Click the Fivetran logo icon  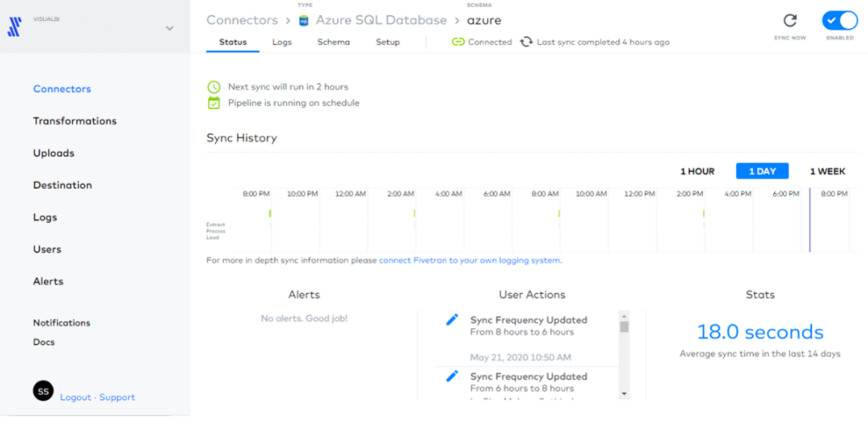[14, 27]
